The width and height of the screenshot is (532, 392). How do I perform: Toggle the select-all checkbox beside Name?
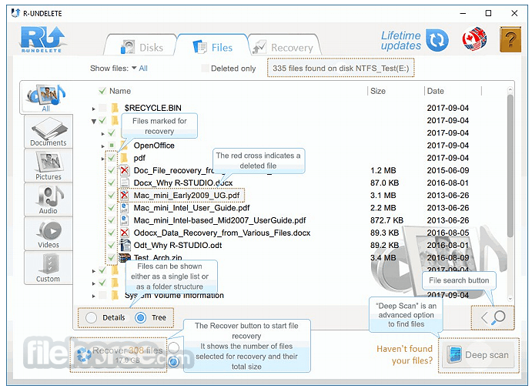pyautogui.click(x=102, y=91)
